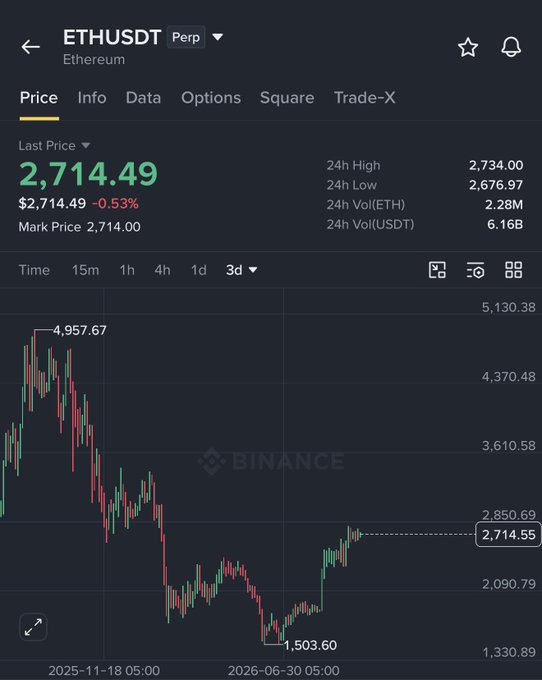Screen dimensions: 542x680
Task: Expand the 3d interval dropdown
Action: [253, 270]
